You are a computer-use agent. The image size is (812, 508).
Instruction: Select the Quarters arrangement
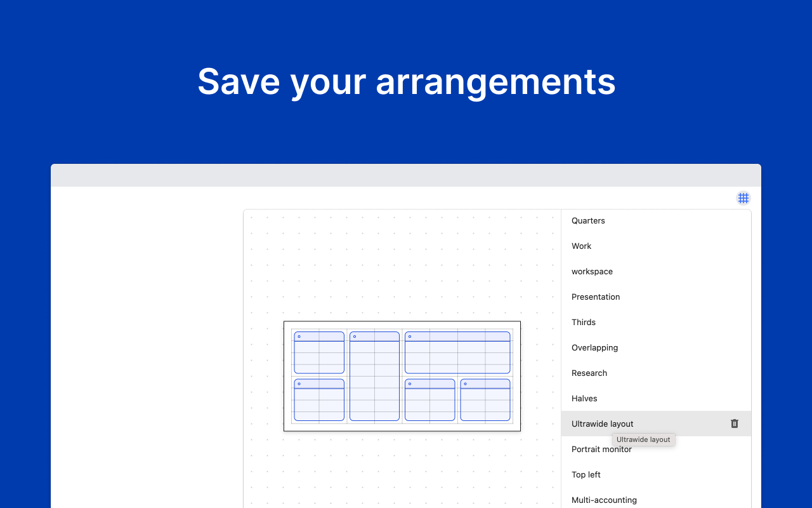tap(656, 220)
